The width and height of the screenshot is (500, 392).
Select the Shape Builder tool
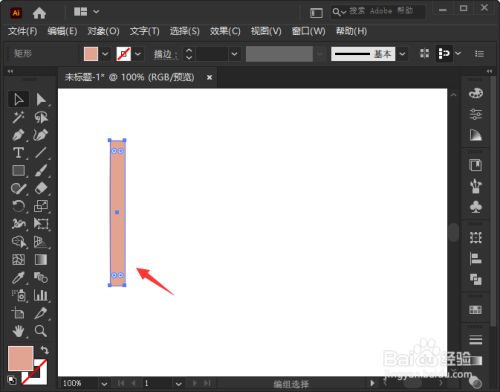click(18, 242)
